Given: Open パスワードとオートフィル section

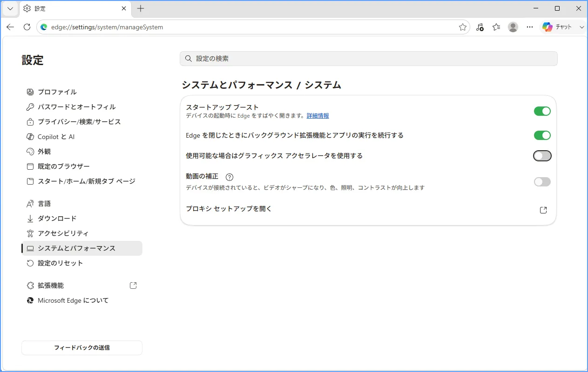Looking at the screenshot, I should (82, 107).
